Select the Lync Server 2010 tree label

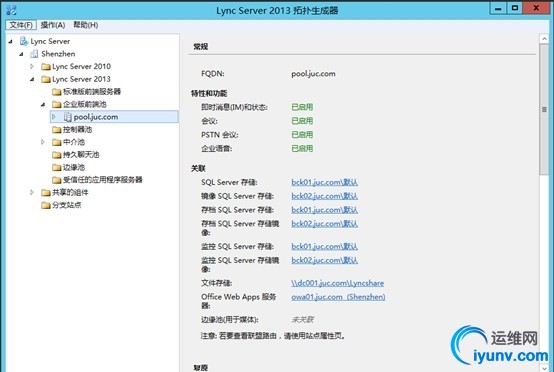coord(81,66)
